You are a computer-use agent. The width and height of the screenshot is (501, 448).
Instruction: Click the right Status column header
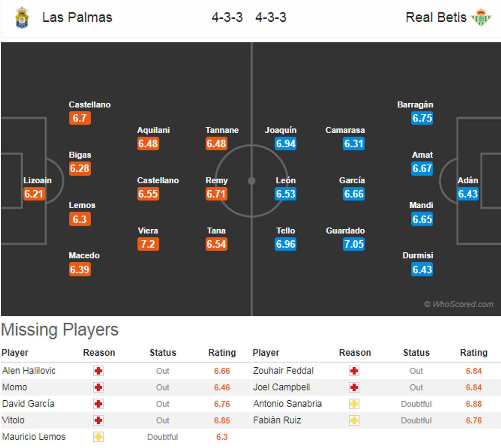tap(416, 353)
